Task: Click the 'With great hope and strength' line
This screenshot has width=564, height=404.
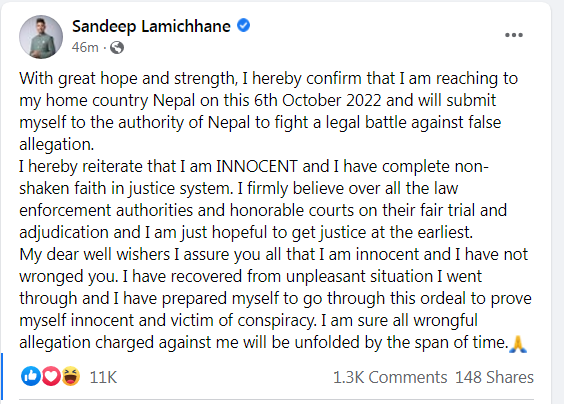Action: (x=128, y=79)
